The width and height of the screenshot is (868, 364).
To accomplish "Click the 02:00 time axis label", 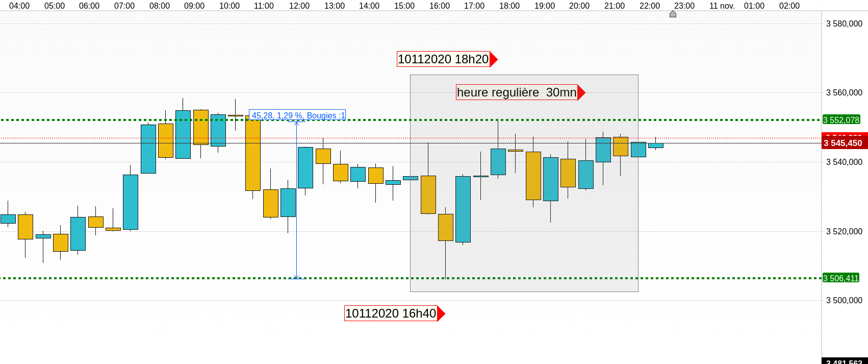I will point(789,6).
